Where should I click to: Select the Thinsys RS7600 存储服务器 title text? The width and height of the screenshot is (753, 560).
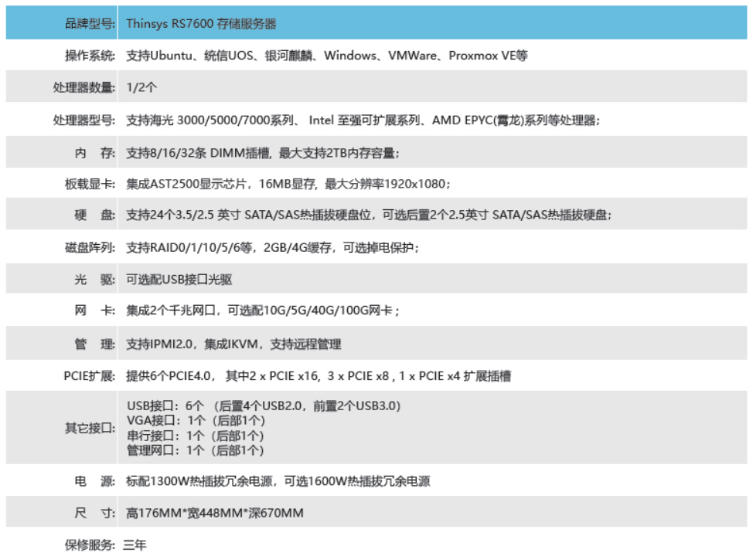(201, 24)
